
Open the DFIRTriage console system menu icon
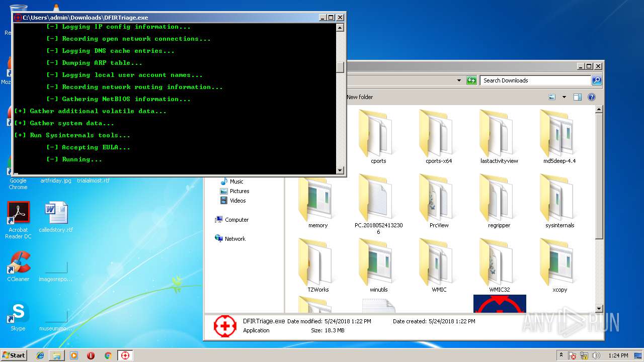click(x=18, y=18)
